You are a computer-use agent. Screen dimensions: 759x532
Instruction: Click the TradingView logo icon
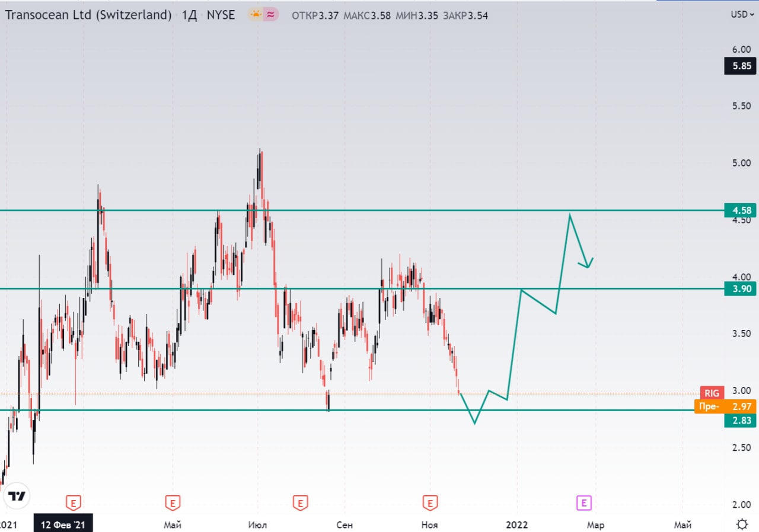(16, 496)
